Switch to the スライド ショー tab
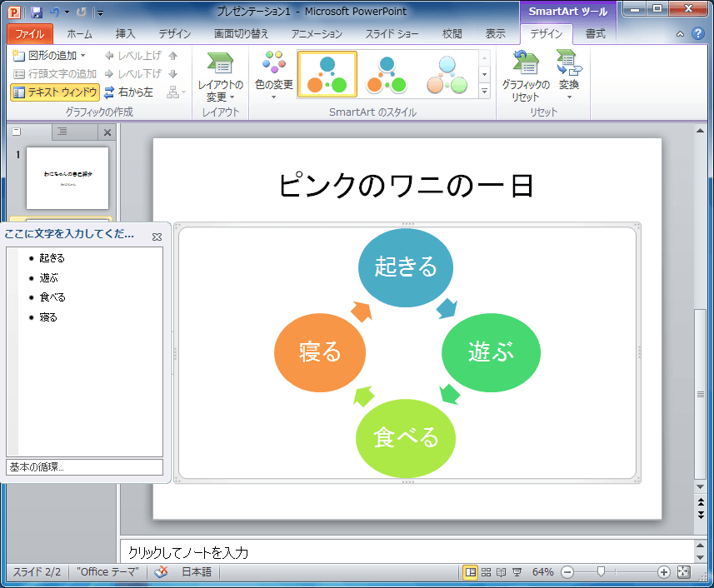 tap(392, 33)
